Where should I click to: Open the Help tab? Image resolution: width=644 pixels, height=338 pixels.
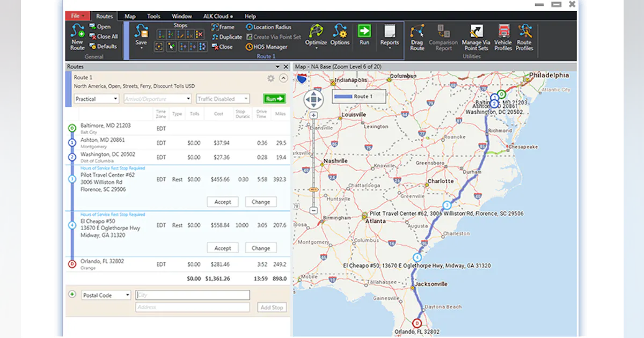pos(250,16)
